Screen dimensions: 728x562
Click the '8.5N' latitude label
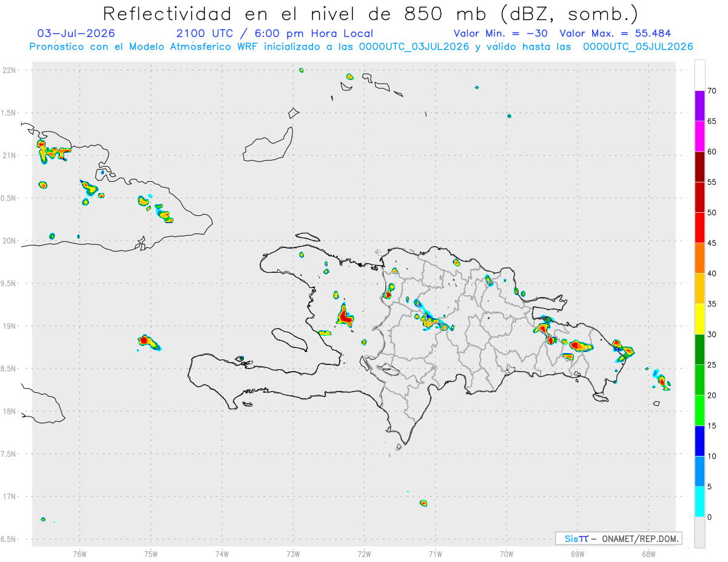click(x=9, y=369)
